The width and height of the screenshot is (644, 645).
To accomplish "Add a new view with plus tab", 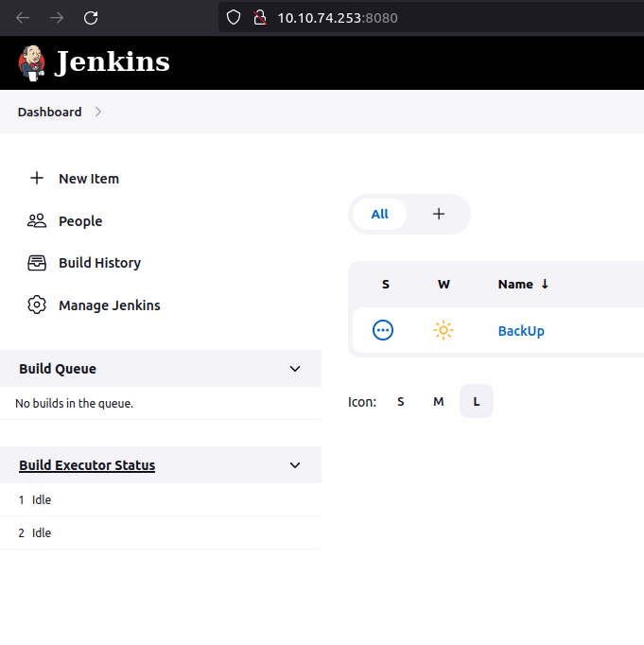I will (439, 214).
